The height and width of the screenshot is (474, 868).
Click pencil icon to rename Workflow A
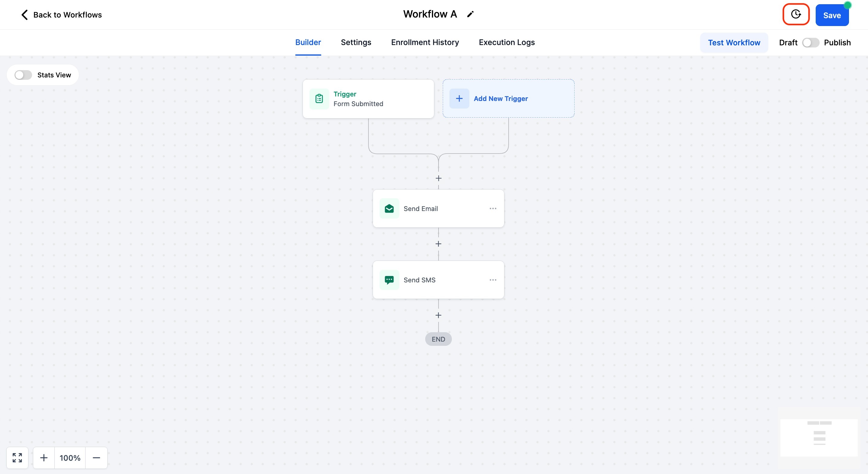click(470, 14)
